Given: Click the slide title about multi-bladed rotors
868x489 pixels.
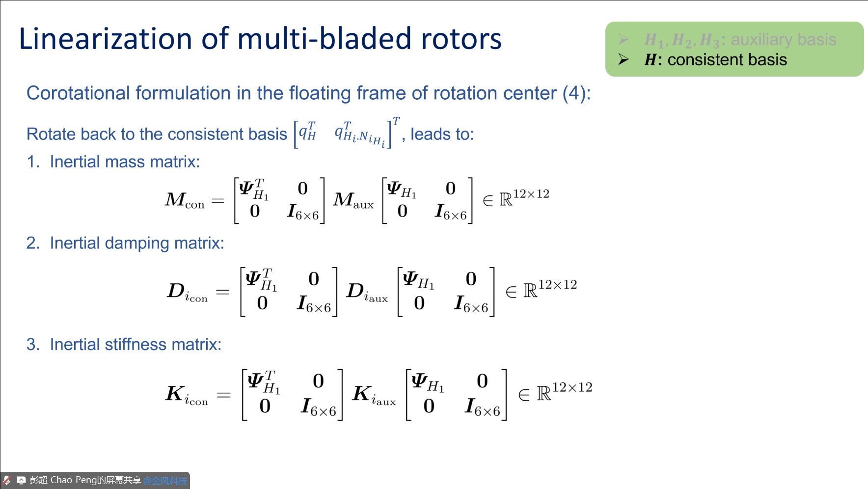Looking at the screenshot, I should tap(260, 39).
